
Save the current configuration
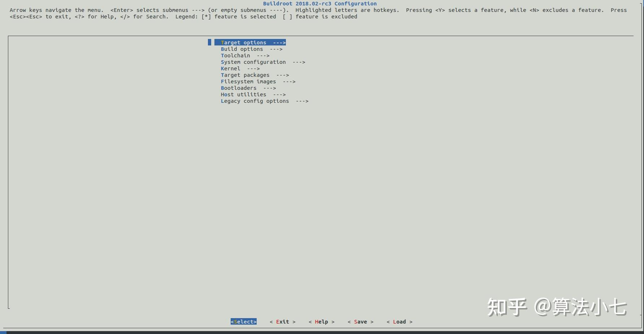360,321
